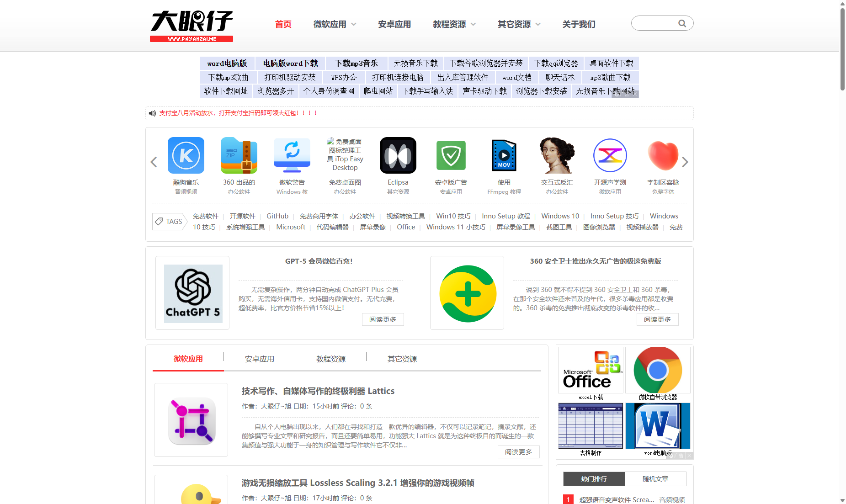Open the MOV FFmpeg file icon

[x=504, y=155]
